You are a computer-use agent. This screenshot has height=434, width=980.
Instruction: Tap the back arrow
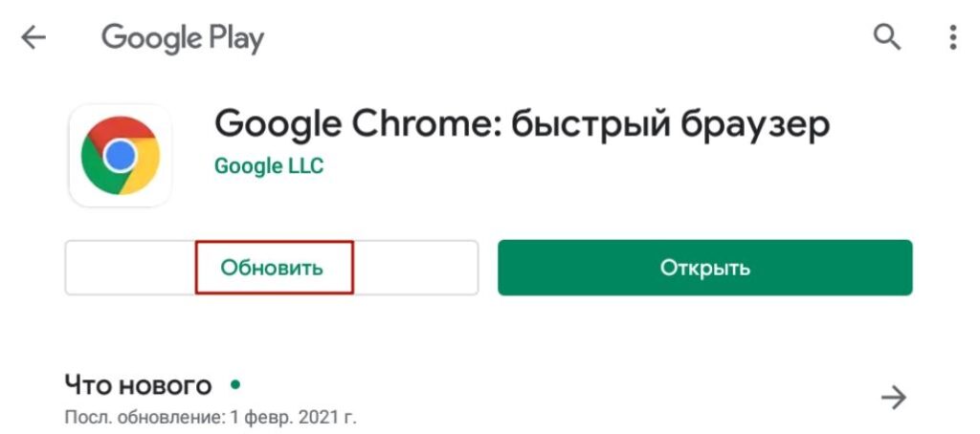(x=33, y=38)
